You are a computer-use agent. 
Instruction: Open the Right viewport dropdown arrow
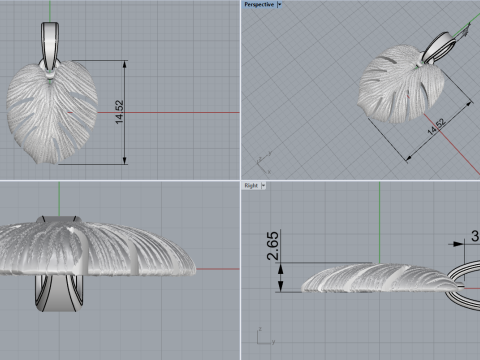coord(263,185)
